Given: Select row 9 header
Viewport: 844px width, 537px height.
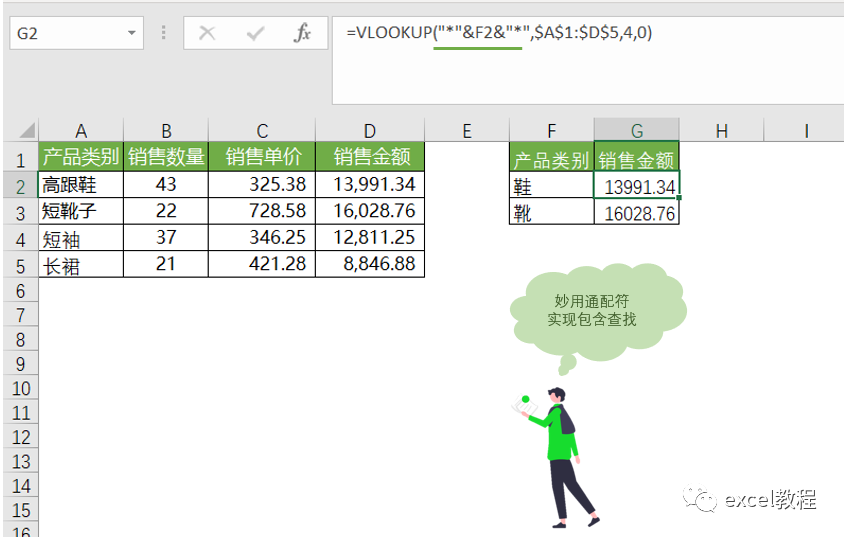Looking at the screenshot, I should point(20,364).
